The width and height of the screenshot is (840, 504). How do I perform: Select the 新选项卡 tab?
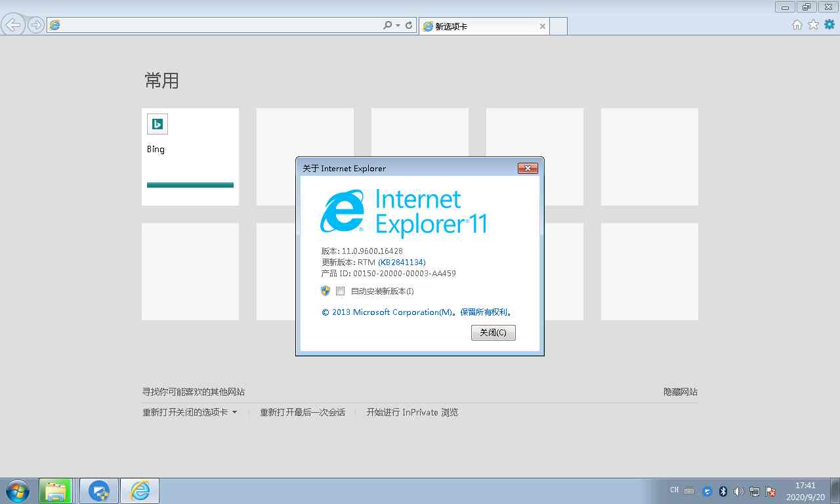(483, 26)
